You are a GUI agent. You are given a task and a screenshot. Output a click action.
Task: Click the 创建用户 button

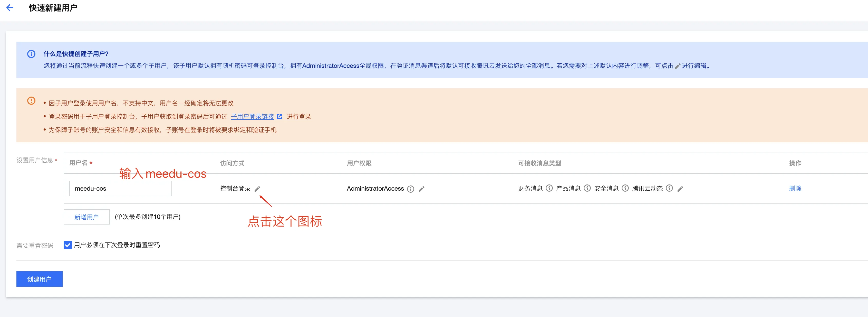point(40,279)
